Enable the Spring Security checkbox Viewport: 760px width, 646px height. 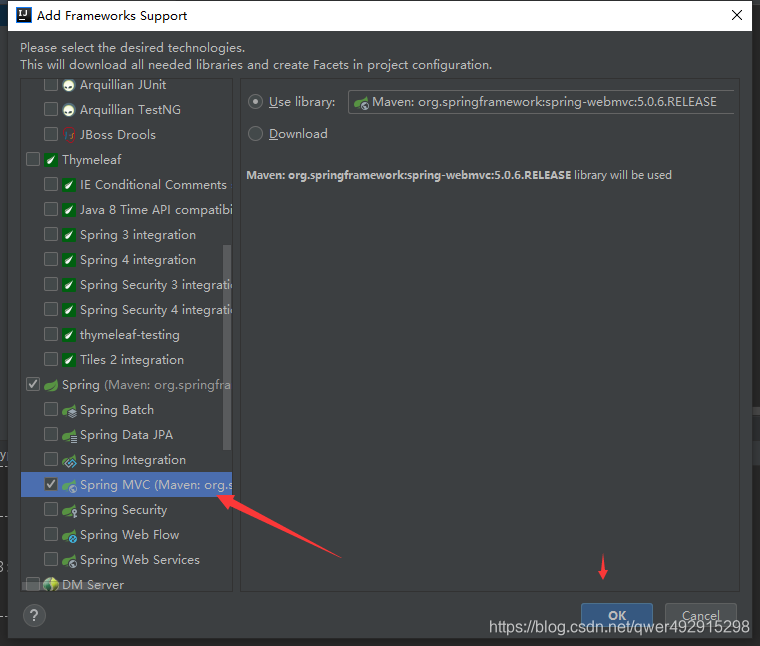tap(51, 509)
